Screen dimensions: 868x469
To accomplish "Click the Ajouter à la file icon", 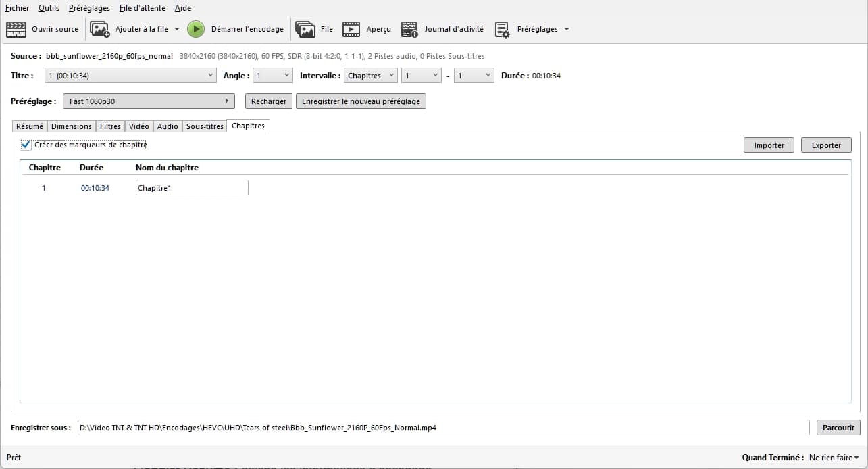I will point(100,29).
